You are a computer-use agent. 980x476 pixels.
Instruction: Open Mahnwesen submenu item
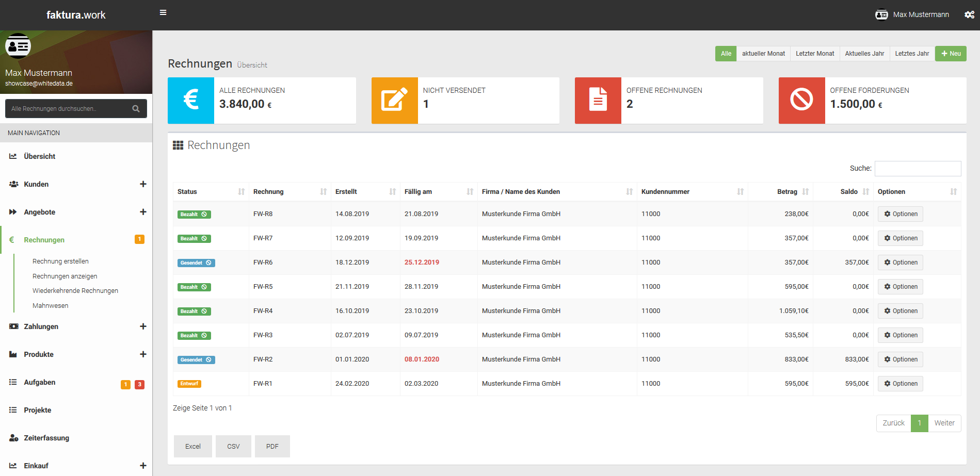click(50, 306)
